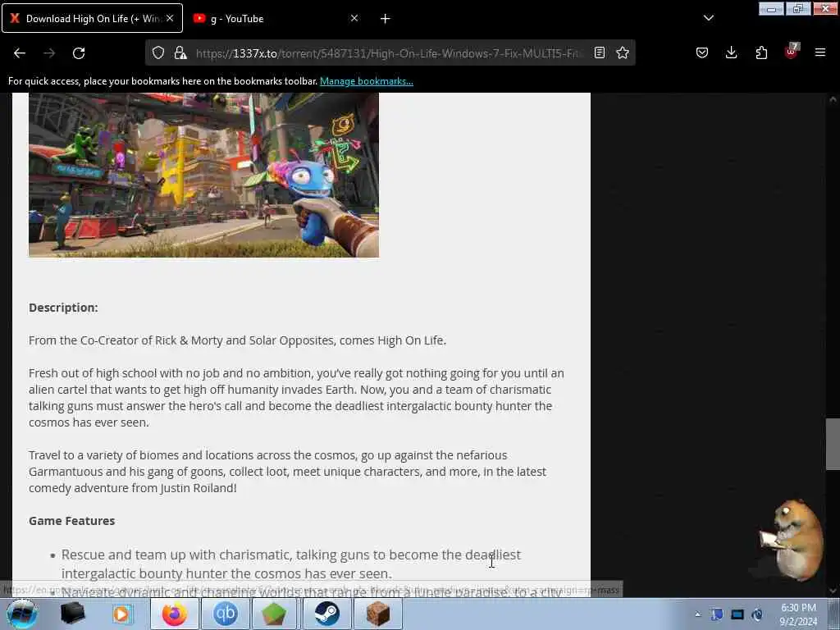Click the uBlock Origin extension icon
Screen dimensions: 840x630
(792, 52)
